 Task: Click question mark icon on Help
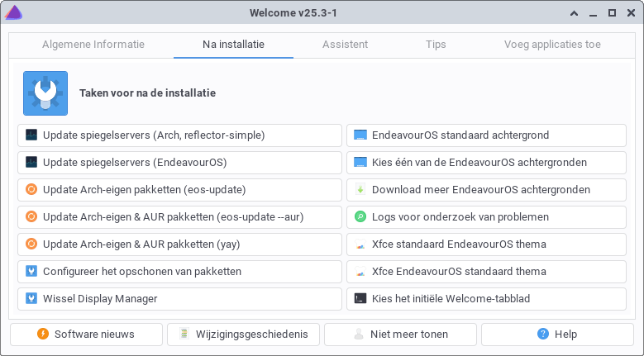pos(543,334)
